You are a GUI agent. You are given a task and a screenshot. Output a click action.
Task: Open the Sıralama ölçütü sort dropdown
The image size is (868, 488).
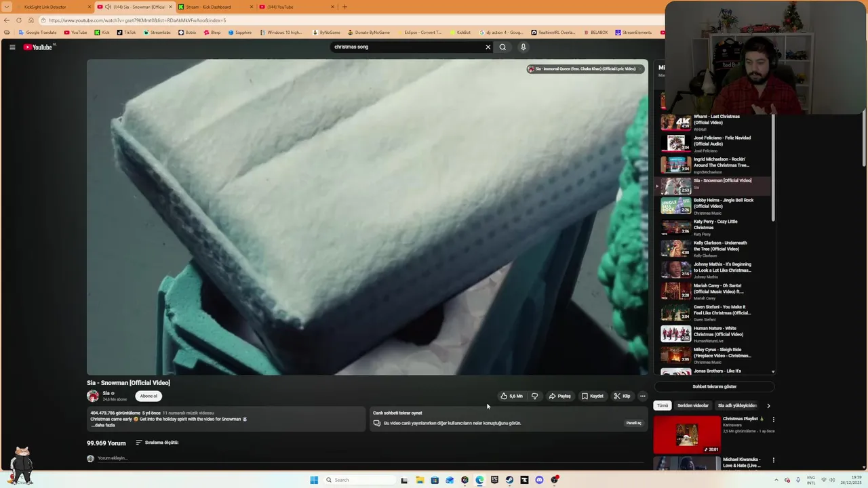(x=157, y=443)
